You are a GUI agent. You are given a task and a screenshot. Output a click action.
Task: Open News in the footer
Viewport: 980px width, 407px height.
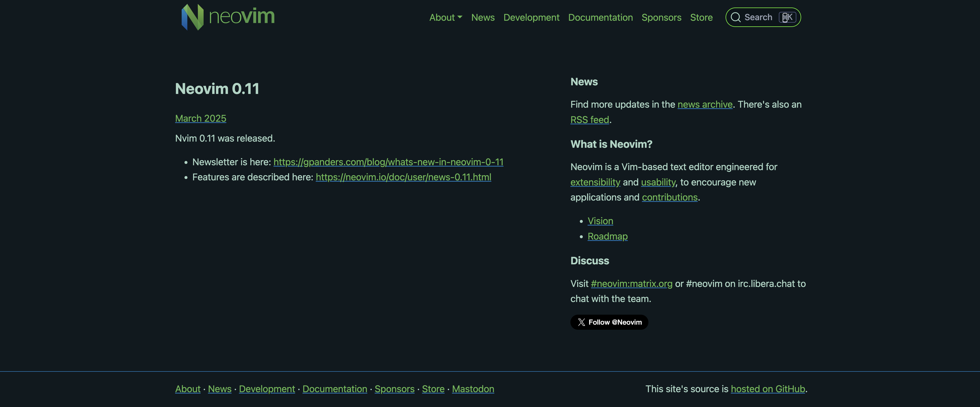click(x=219, y=389)
